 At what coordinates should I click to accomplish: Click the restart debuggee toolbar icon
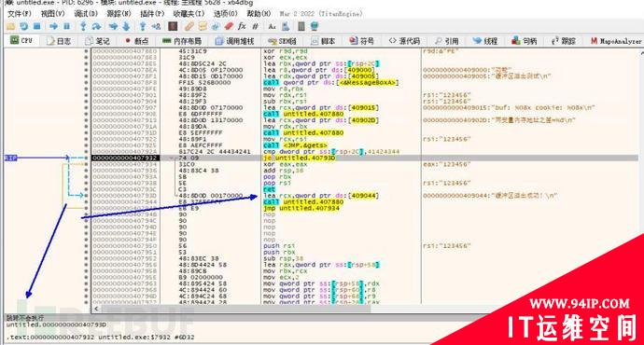click(24, 27)
